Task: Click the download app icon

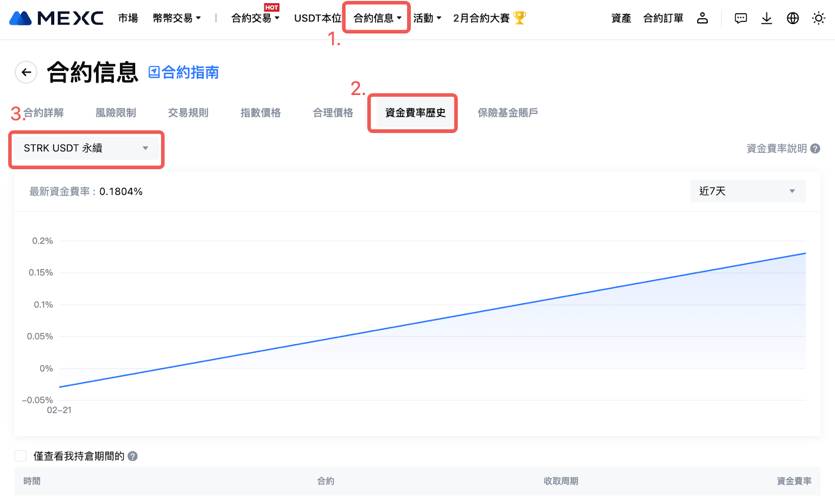Action: tap(766, 18)
